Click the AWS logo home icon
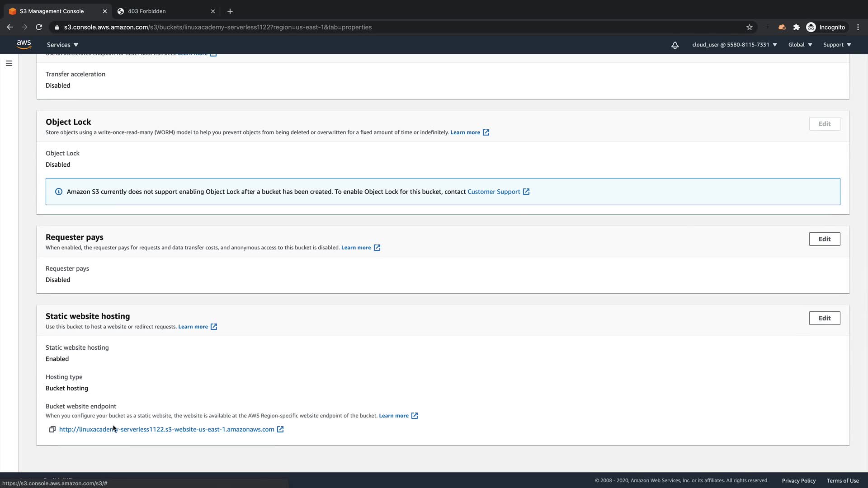 coord(24,44)
